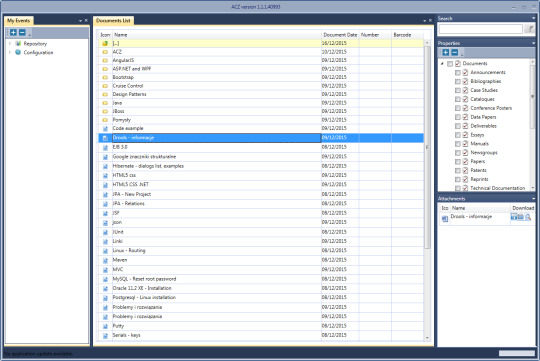Click Download column header in Attachments

pos(523,208)
